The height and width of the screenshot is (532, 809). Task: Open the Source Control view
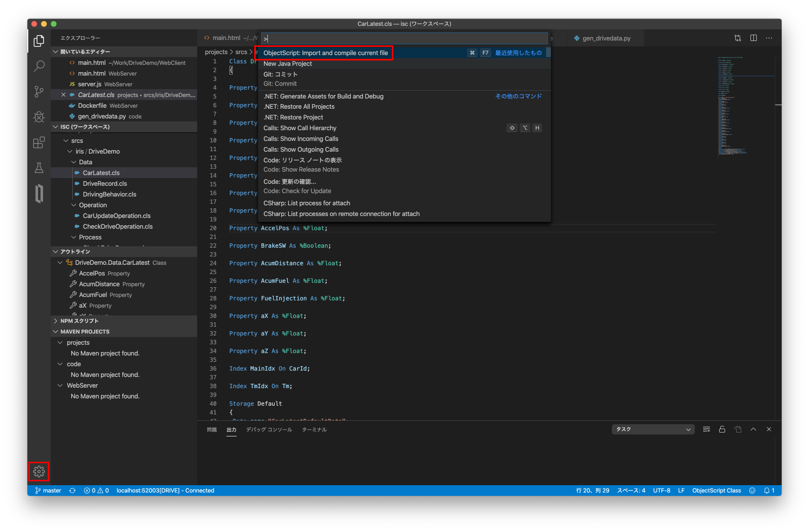39,92
